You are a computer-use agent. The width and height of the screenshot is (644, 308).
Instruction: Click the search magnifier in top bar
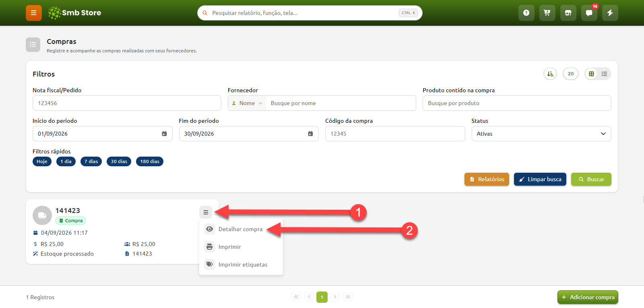point(205,13)
